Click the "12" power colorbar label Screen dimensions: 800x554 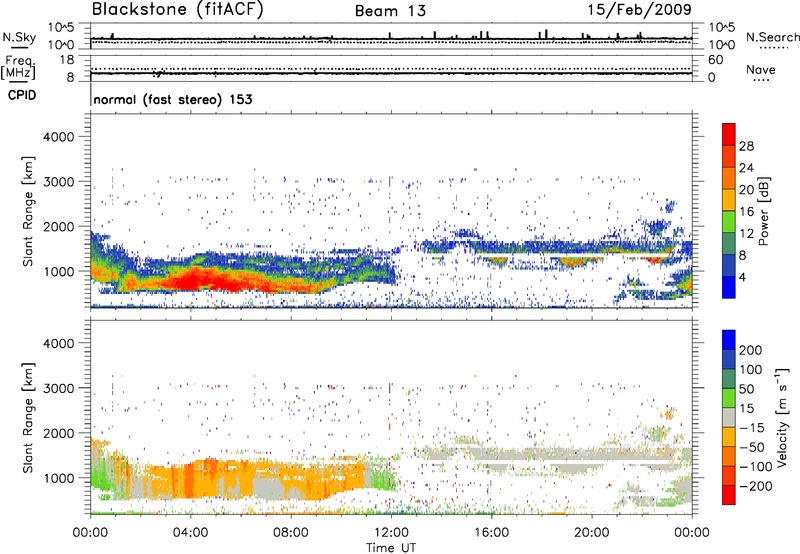point(746,234)
